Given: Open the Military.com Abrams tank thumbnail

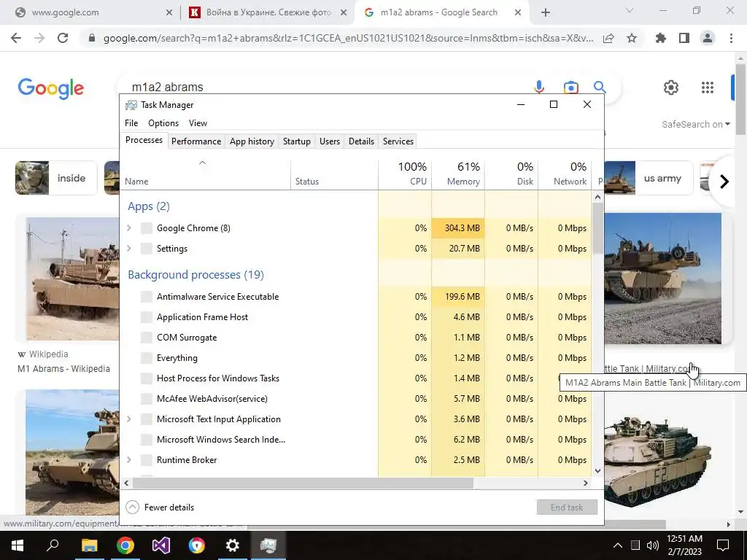Looking at the screenshot, I should (x=663, y=278).
